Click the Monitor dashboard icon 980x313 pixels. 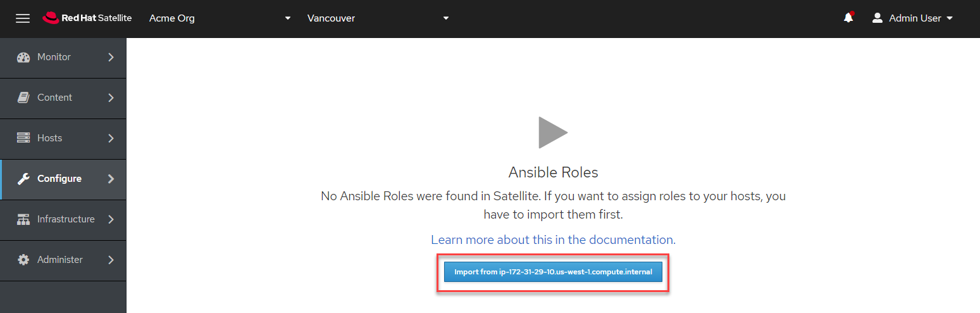pyautogui.click(x=23, y=57)
